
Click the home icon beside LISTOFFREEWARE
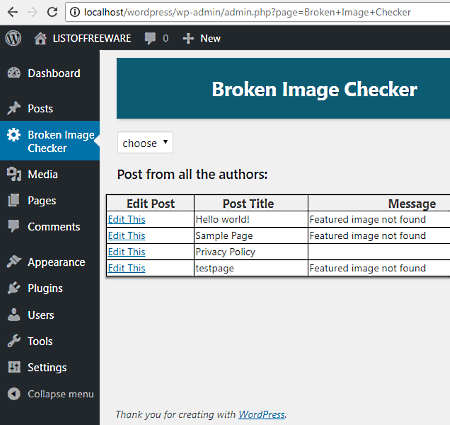coord(40,38)
